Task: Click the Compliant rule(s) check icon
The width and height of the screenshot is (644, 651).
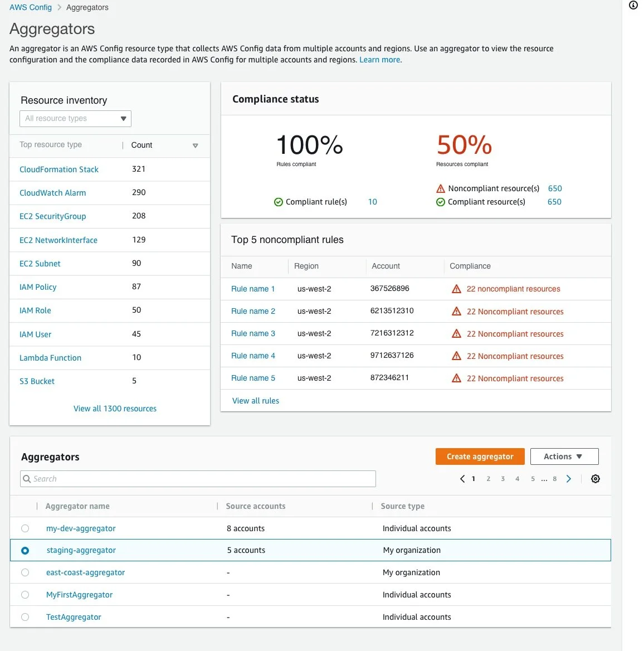Action: click(279, 202)
